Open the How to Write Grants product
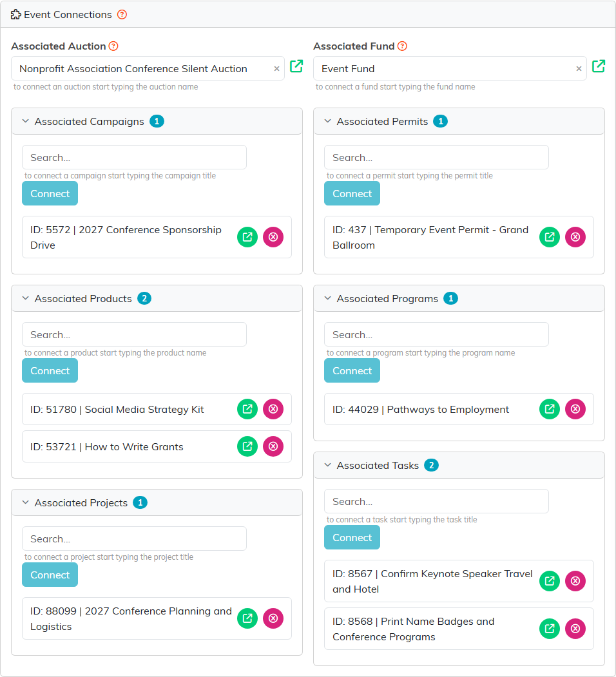Viewport: 616px width, 677px height. pos(247,446)
